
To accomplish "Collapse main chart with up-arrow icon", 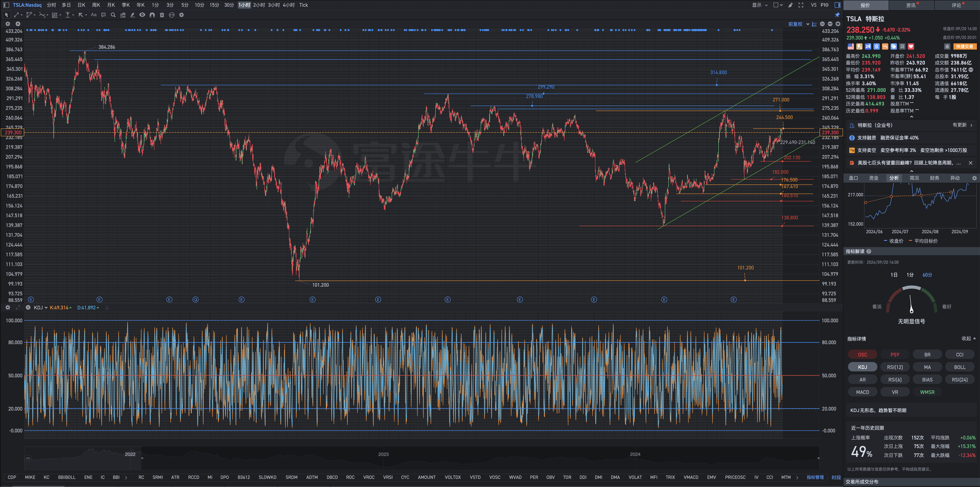I will (x=18, y=24).
